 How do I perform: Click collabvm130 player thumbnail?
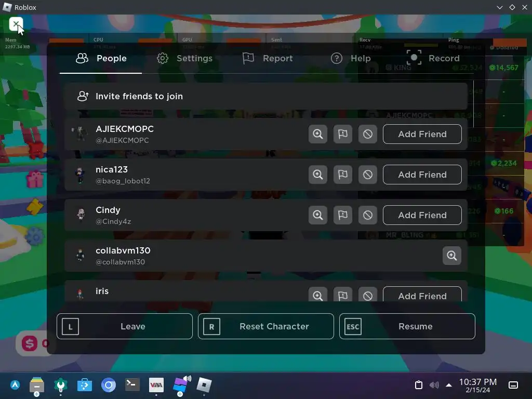pyautogui.click(x=81, y=255)
